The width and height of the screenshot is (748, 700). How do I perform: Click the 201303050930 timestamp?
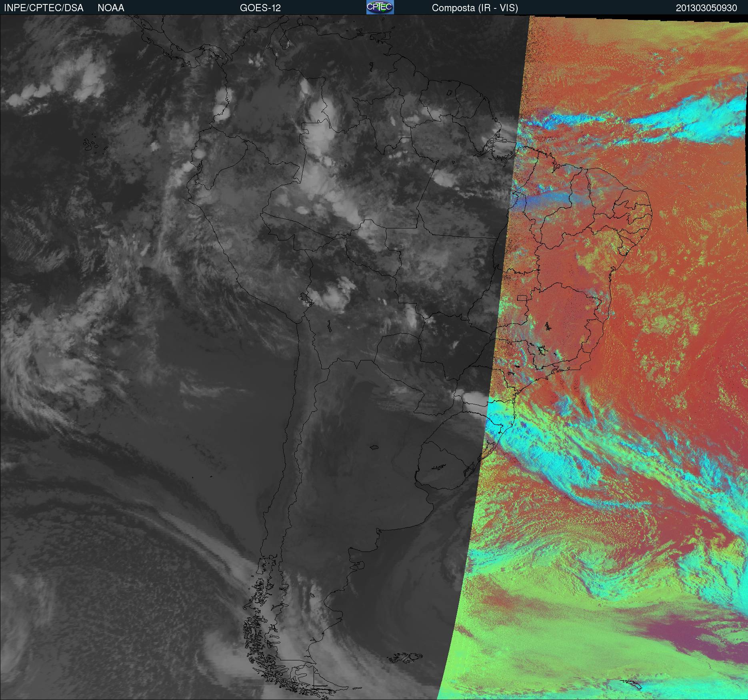click(x=706, y=8)
